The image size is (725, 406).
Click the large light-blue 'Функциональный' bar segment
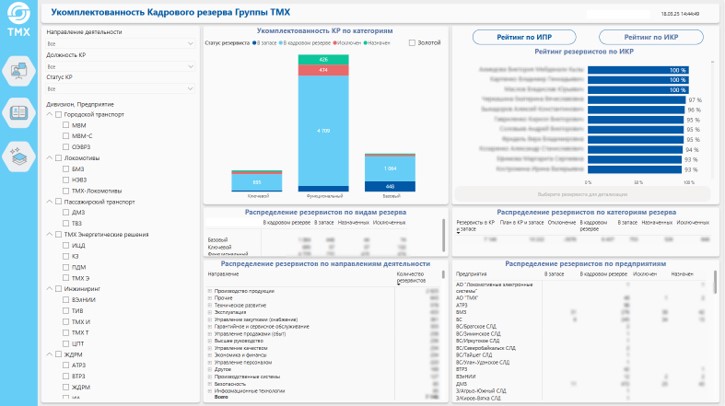click(321, 131)
